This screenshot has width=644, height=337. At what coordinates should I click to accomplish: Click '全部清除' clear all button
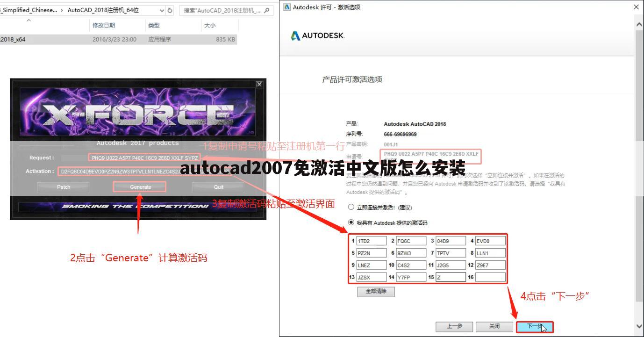pyautogui.click(x=376, y=292)
